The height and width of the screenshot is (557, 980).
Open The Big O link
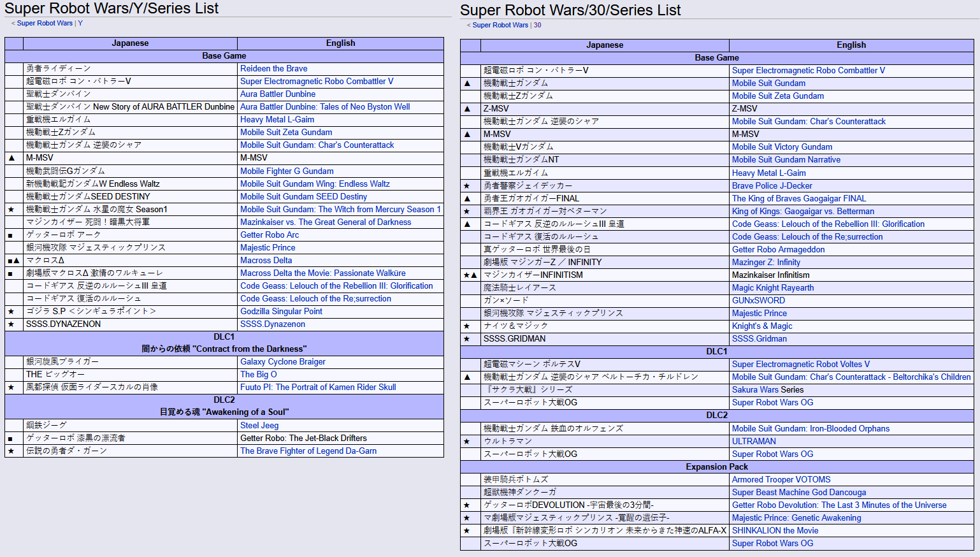tap(259, 375)
